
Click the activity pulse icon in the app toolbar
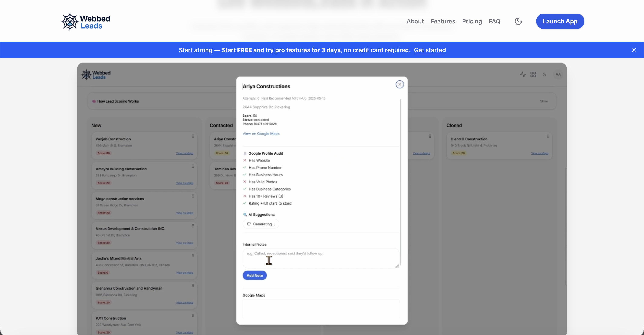[x=523, y=74]
